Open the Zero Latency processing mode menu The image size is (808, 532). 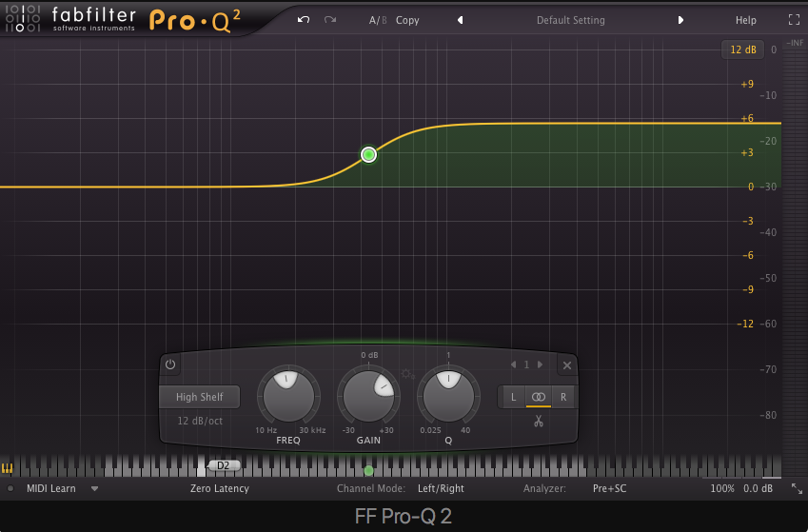[x=220, y=488]
